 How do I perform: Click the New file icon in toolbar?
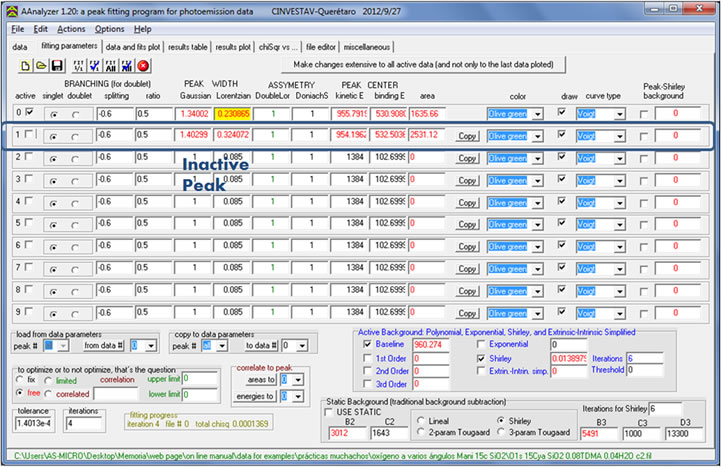[26, 65]
